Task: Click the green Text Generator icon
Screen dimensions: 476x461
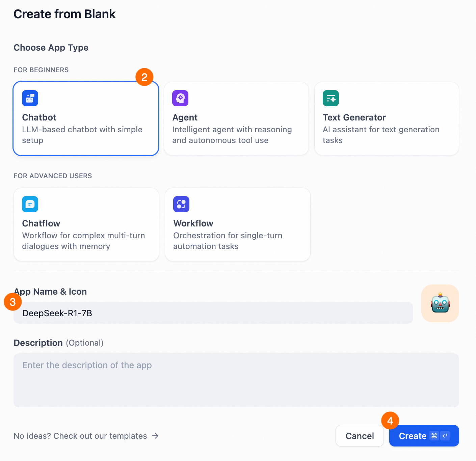Action: 330,98
